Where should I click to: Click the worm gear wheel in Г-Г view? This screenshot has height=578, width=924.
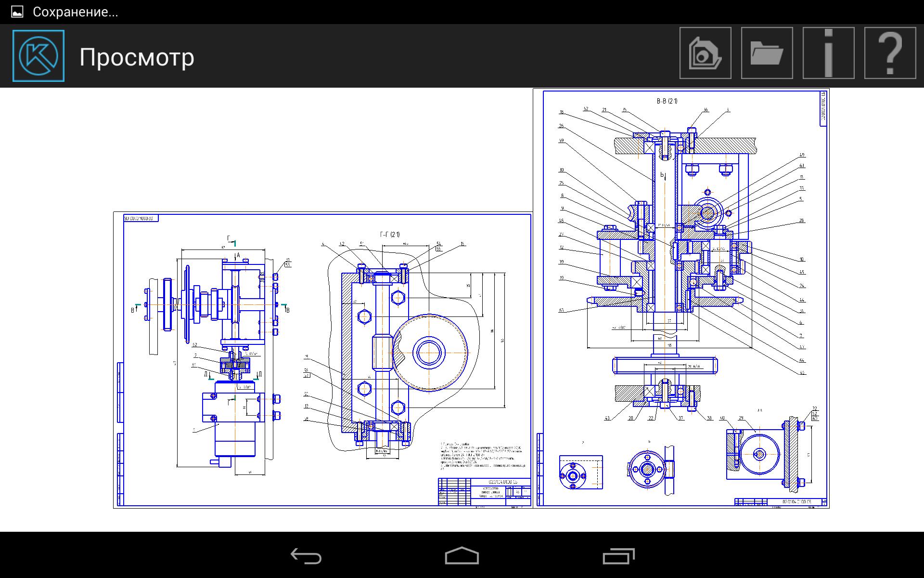pyautogui.click(x=428, y=352)
